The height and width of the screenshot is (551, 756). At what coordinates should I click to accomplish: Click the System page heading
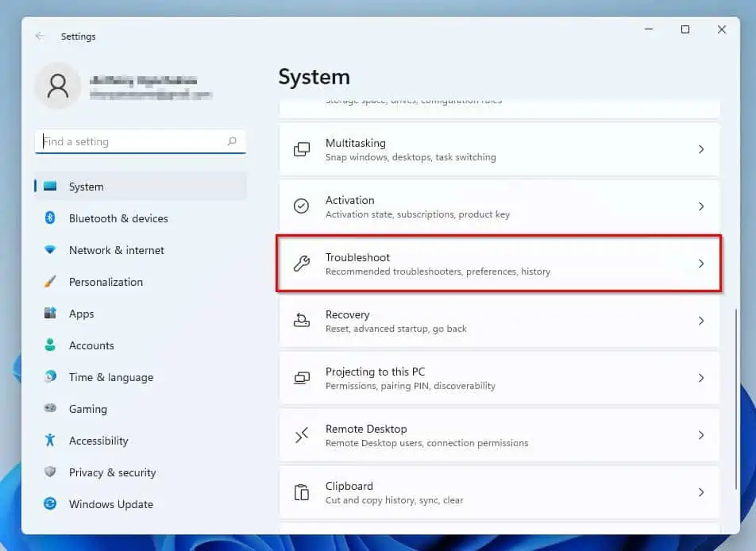314,77
